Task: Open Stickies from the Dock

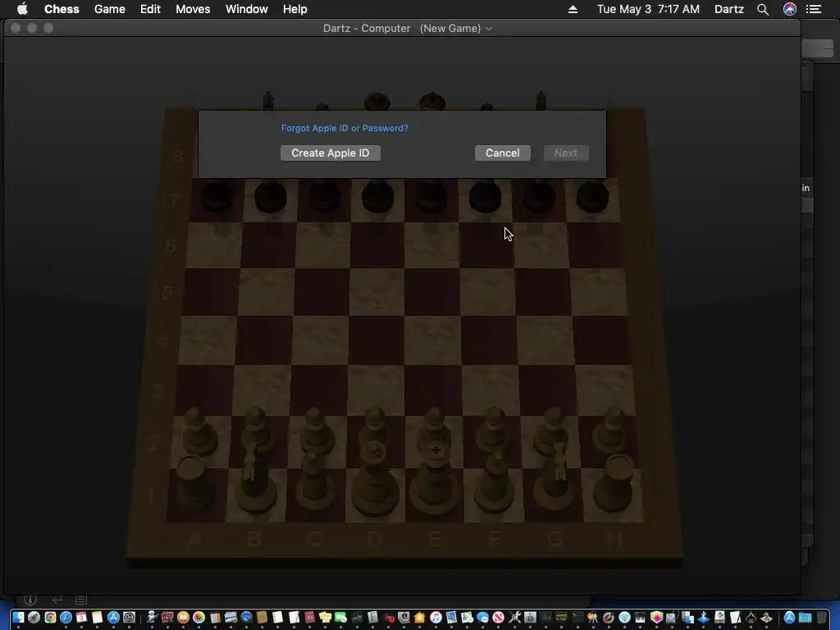Action: [325, 617]
